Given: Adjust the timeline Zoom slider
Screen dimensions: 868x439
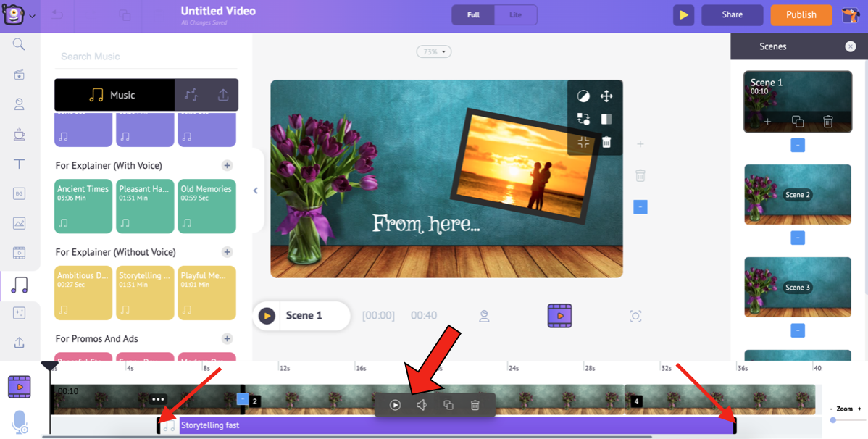Looking at the screenshot, I should coord(833,420).
